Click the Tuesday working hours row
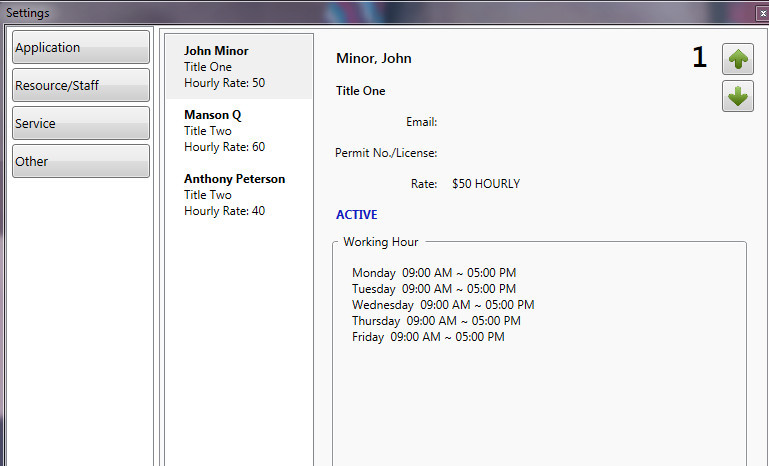This screenshot has height=466, width=769. 434,289
